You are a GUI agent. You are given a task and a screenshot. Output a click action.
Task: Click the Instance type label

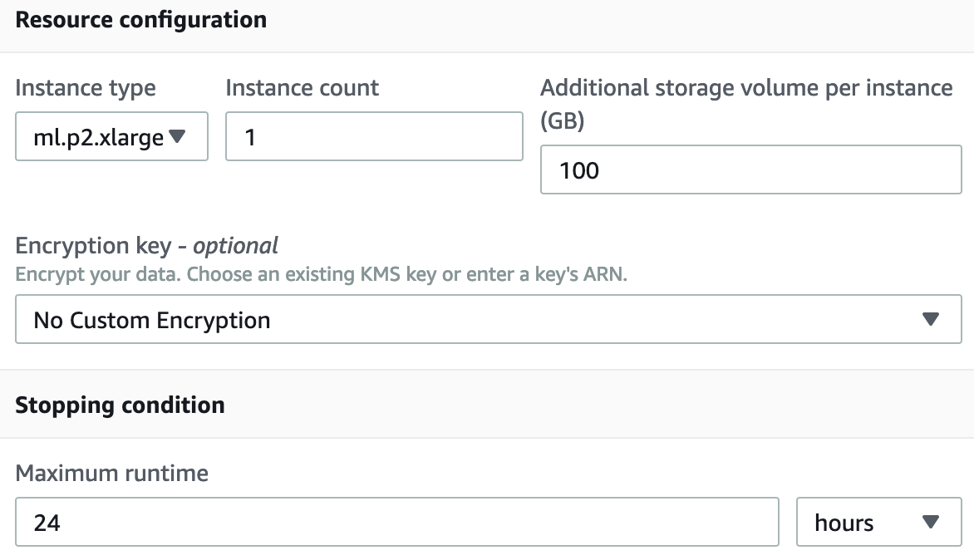(x=86, y=88)
